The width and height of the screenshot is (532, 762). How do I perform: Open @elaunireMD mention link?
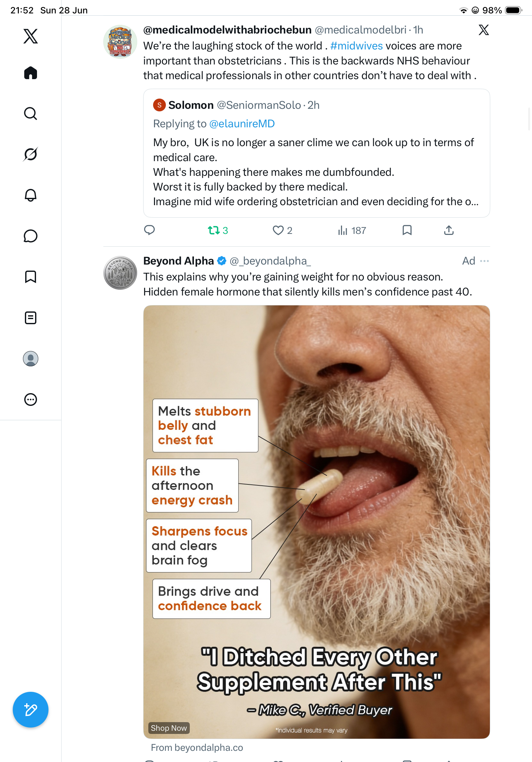(x=242, y=123)
